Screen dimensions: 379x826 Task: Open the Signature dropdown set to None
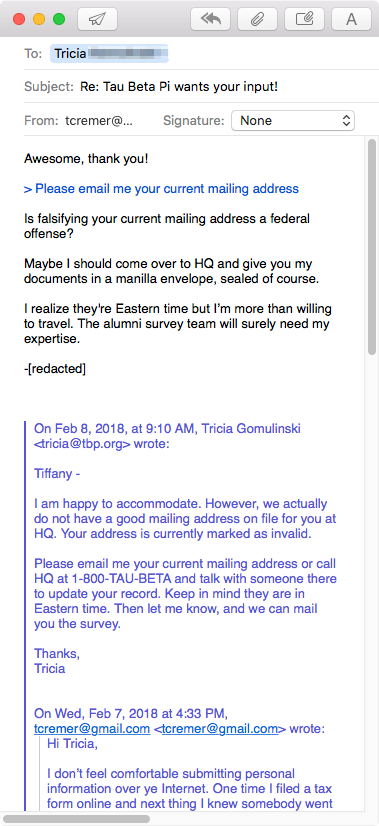293,121
